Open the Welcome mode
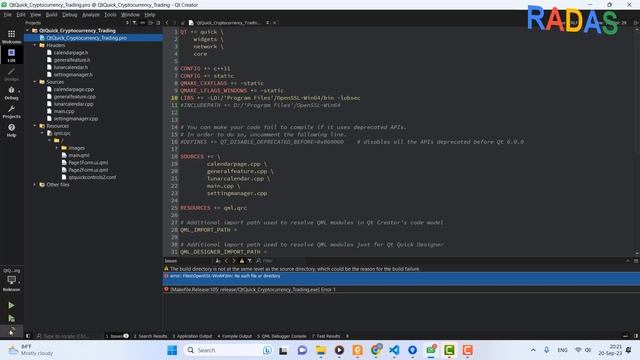640x360 pixels. (x=11, y=36)
